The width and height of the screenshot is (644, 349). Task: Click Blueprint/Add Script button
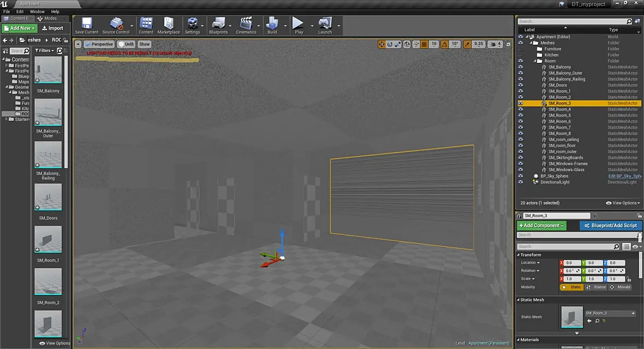610,226
